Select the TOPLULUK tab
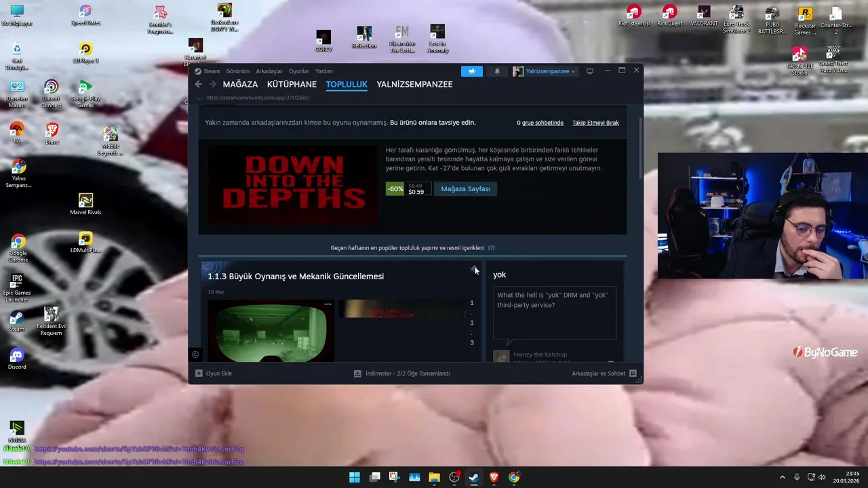This screenshot has width=868, height=488. tap(347, 84)
